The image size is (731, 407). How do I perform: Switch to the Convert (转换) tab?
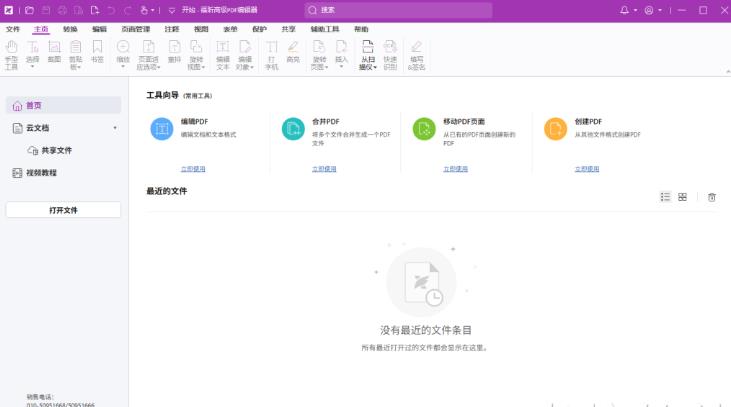tap(70, 29)
